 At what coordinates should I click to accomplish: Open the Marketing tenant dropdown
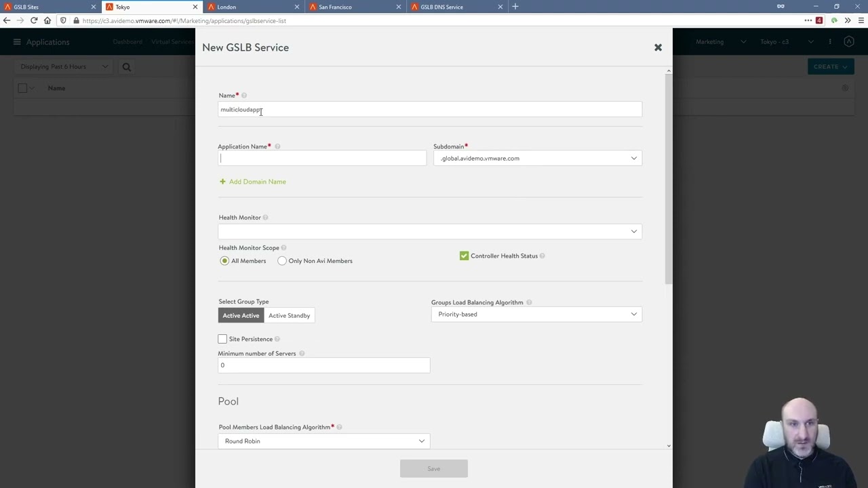(x=720, y=42)
